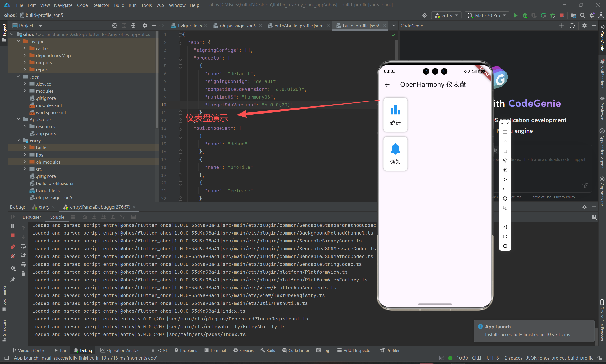This screenshot has height=364, width=606.
Task: Click the Debug bug icon in toolbar
Action: 525,15
